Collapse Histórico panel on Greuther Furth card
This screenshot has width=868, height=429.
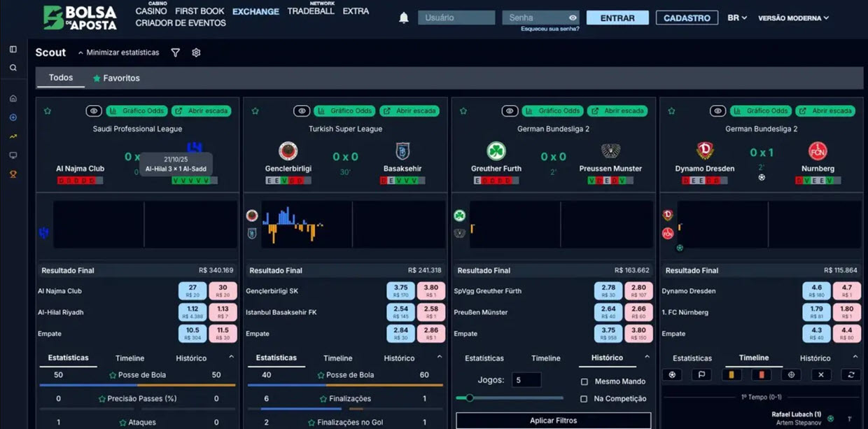coord(647,357)
